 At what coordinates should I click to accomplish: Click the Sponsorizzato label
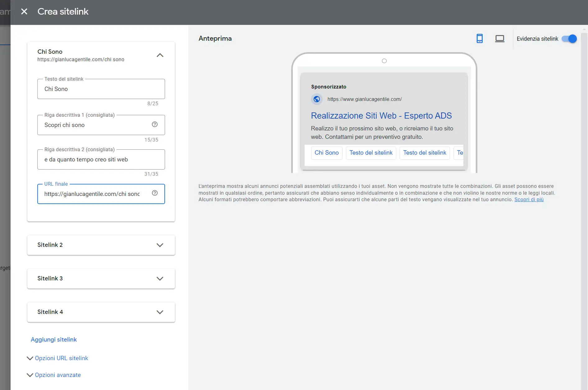coord(328,87)
